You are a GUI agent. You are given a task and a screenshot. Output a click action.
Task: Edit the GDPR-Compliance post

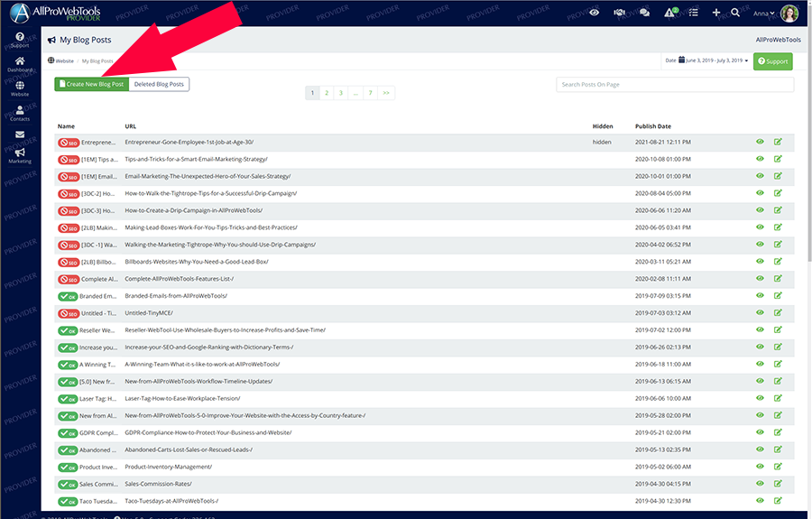click(778, 432)
